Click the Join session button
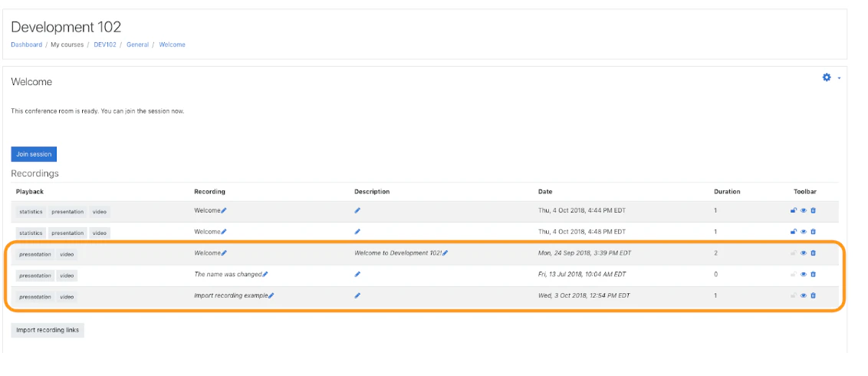 (x=34, y=154)
